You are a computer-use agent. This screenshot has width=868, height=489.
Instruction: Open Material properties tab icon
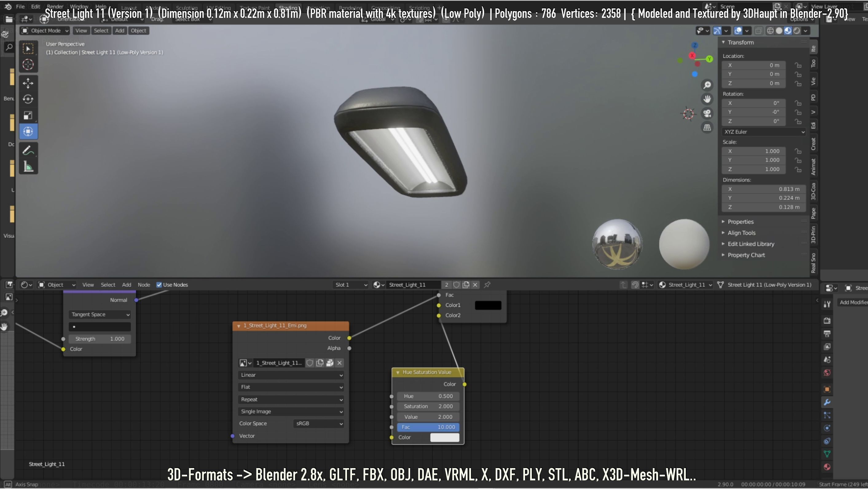point(827,467)
